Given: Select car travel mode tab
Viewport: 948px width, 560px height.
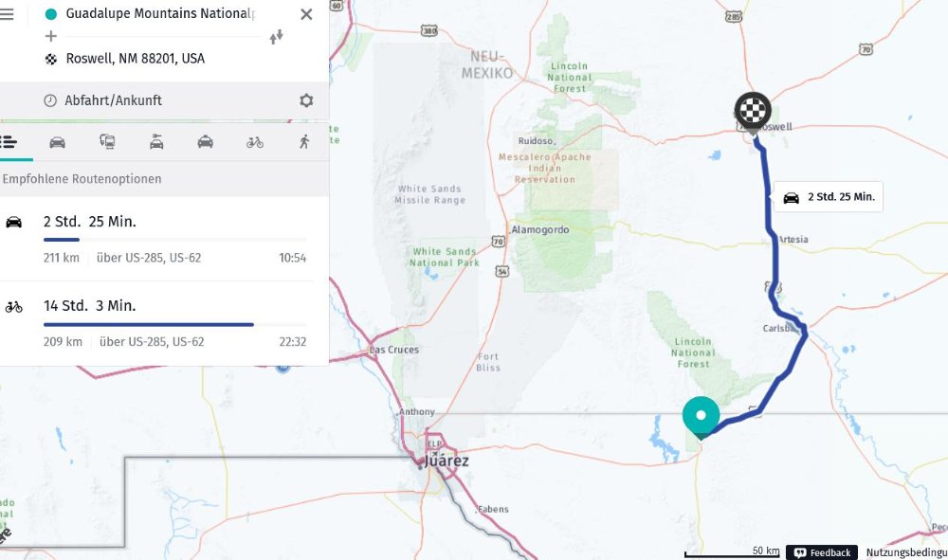Looking at the screenshot, I should 58,142.
